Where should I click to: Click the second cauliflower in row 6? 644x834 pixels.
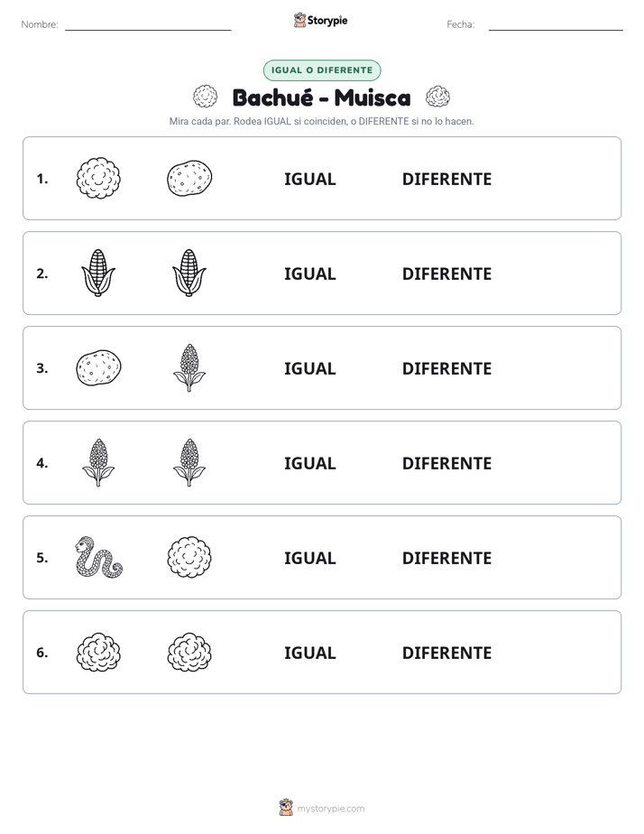(x=189, y=652)
